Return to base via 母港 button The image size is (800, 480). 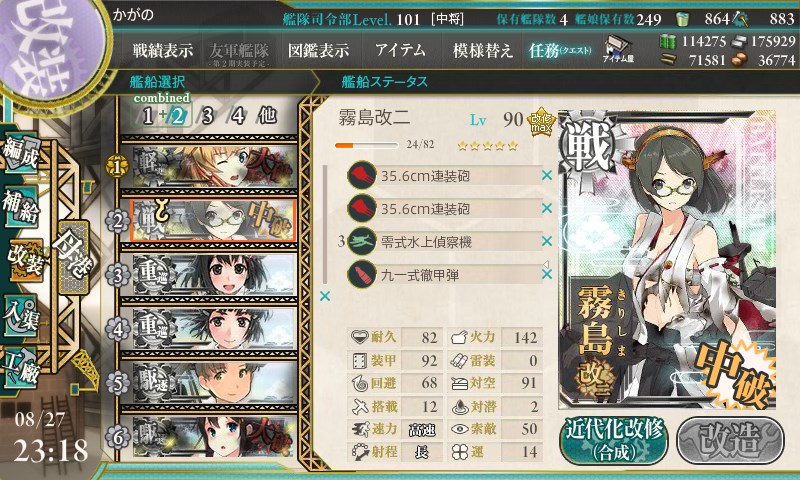point(73,258)
